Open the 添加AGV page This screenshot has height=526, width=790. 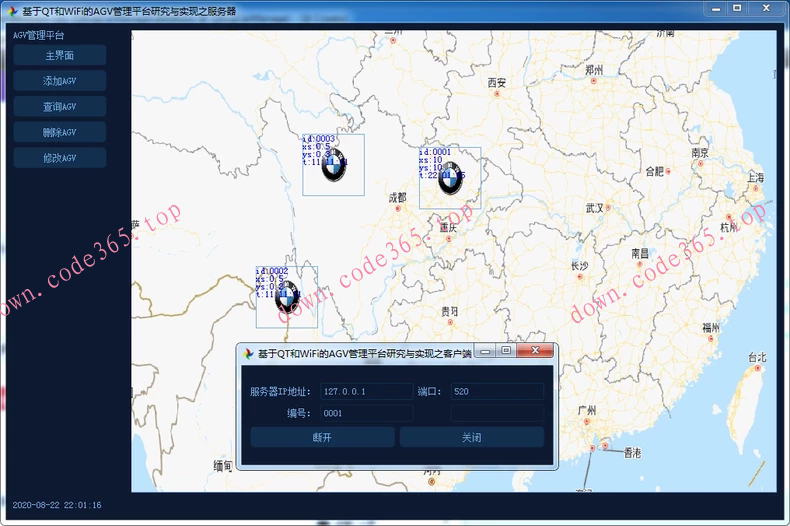click(x=60, y=81)
